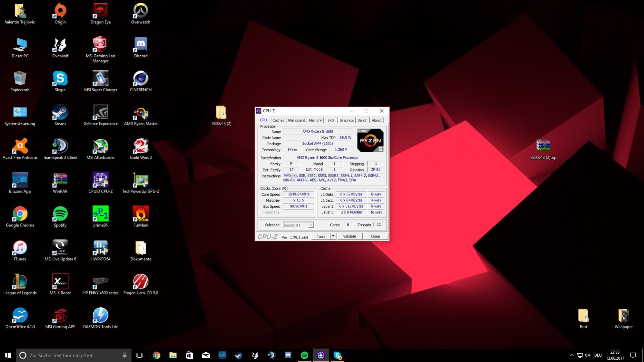Open the Origin desktop shortcut
Viewport: 644px width, 362px height.
pyautogui.click(x=60, y=14)
